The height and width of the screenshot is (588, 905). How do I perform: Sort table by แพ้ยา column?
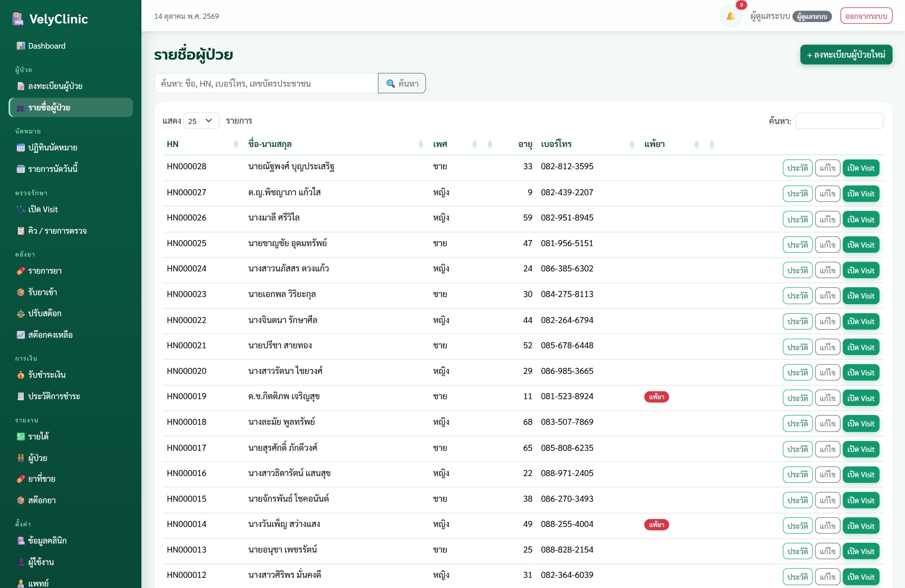click(672, 144)
